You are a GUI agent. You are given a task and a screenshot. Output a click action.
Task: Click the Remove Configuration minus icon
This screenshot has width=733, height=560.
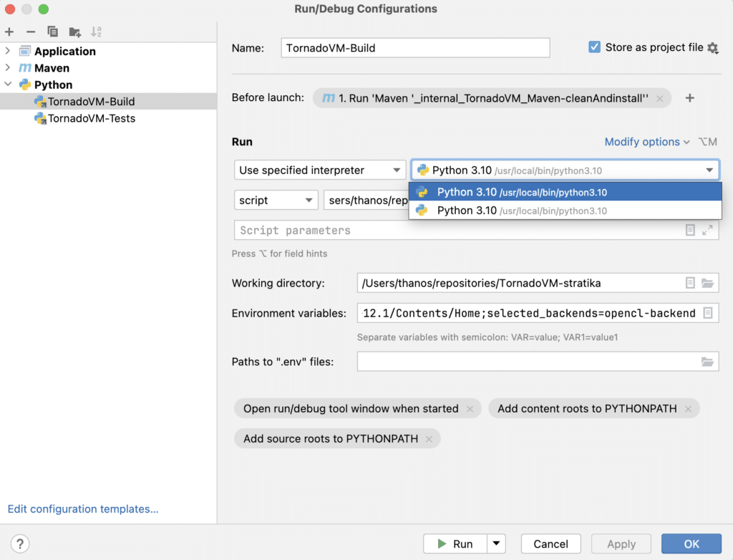pyautogui.click(x=31, y=32)
